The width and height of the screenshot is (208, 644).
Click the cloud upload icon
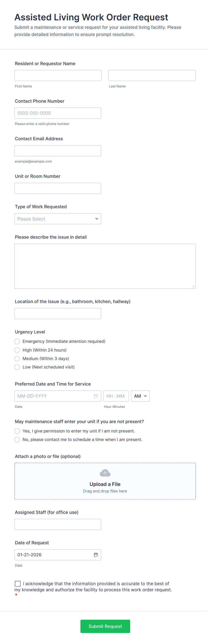(105, 473)
